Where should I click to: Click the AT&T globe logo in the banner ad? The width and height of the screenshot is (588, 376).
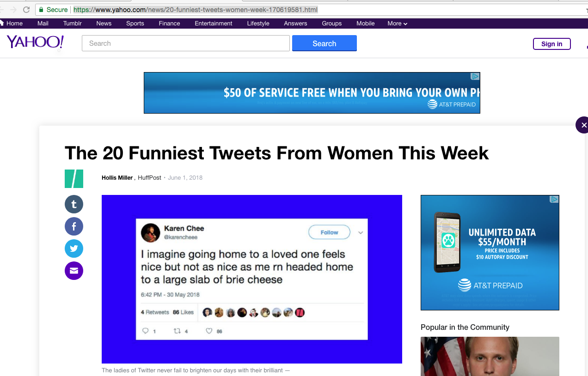432,105
